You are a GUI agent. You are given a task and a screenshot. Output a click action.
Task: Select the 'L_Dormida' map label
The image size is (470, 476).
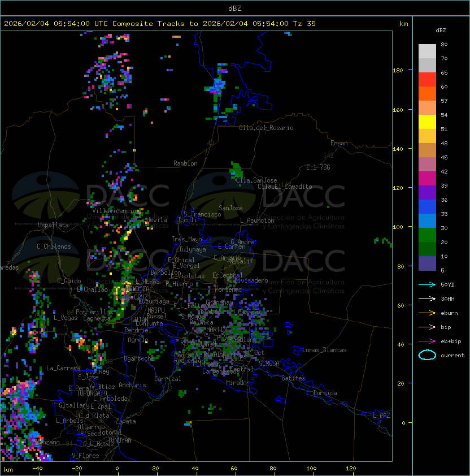tap(321, 393)
